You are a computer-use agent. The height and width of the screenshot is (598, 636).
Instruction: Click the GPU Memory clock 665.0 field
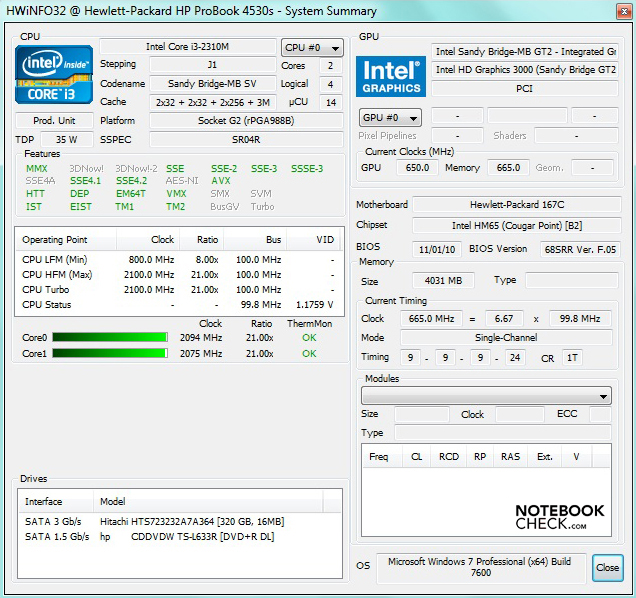click(x=508, y=168)
